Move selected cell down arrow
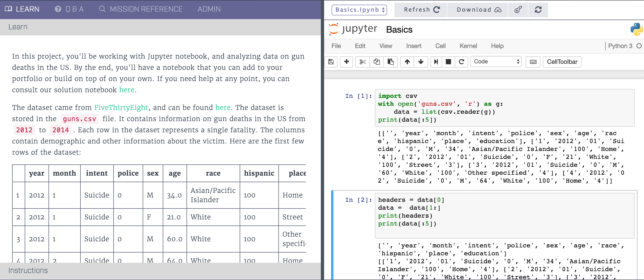The image size is (644, 280). [421, 62]
